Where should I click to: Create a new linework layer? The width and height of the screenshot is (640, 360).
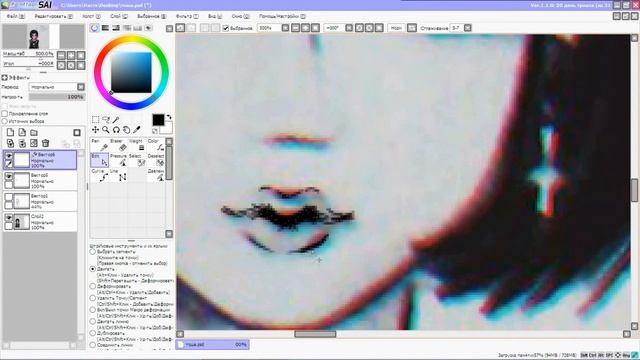point(22,133)
